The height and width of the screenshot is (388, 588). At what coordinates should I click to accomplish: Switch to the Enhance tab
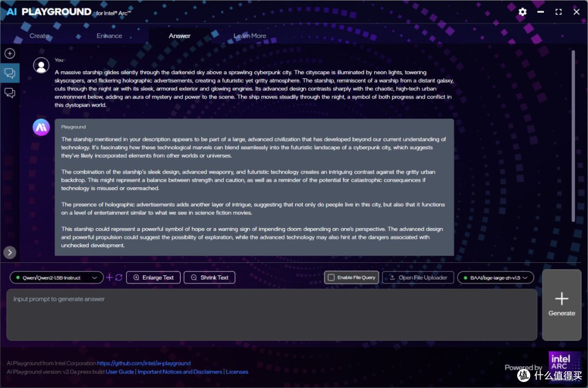pos(109,35)
